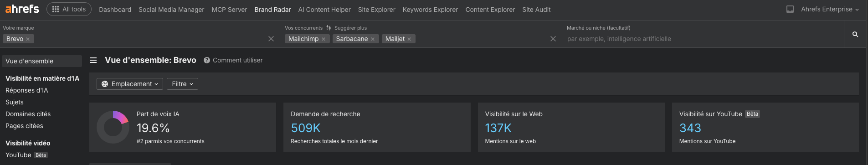Image resolution: width=868 pixels, height=165 pixels.
Task: Open Pages citées in sidebar
Action: click(x=24, y=126)
